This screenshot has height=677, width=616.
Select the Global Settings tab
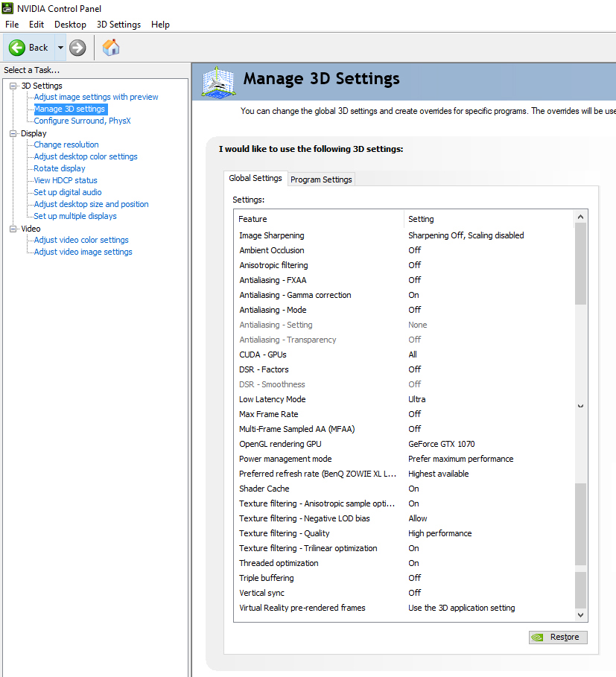pyautogui.click(x=255, y=178)
